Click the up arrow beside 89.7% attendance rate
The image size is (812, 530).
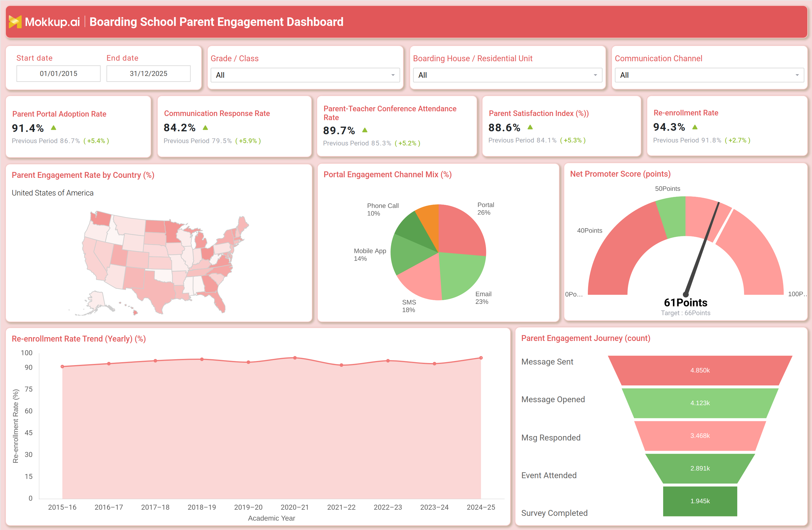click(365, 130)
